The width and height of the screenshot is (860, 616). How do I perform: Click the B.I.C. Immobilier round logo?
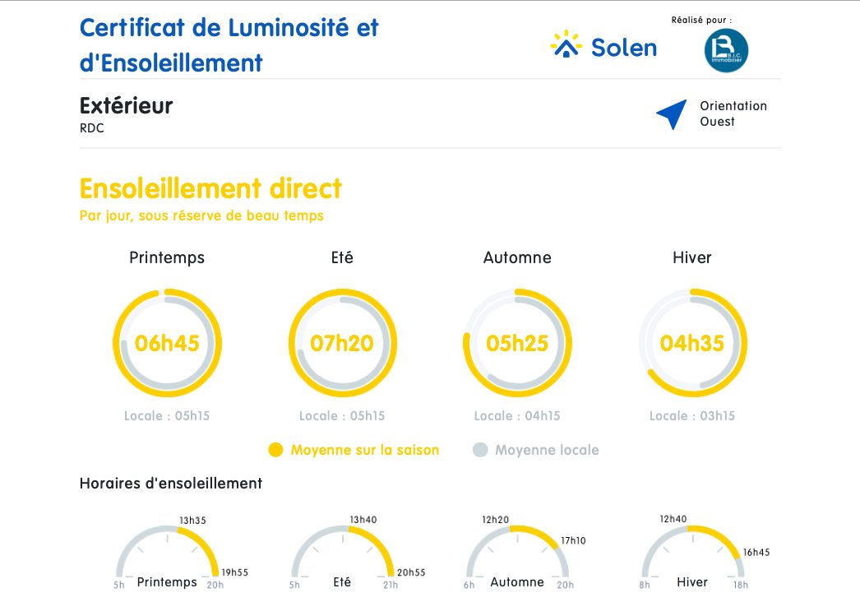tap(726, 51)
